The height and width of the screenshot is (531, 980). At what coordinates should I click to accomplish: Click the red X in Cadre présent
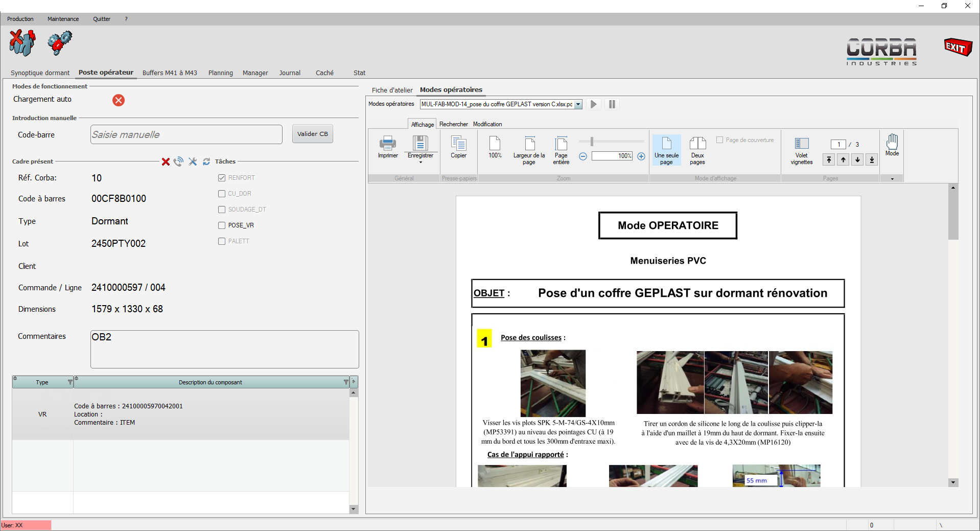click(x=166, y=162)
